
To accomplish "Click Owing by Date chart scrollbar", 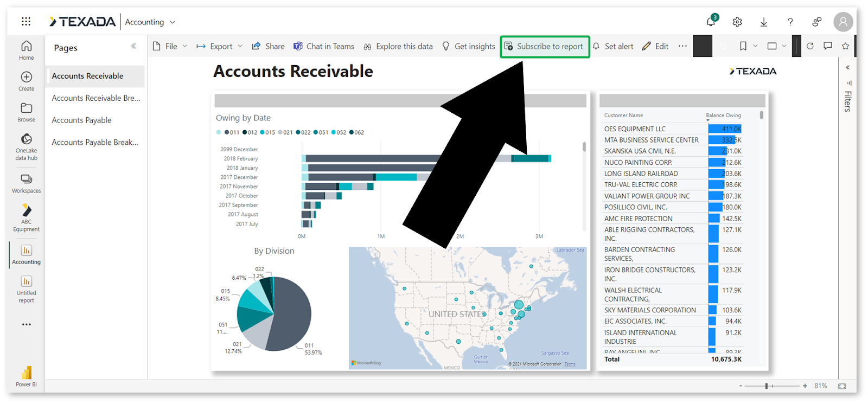I will tap(584, 146).
